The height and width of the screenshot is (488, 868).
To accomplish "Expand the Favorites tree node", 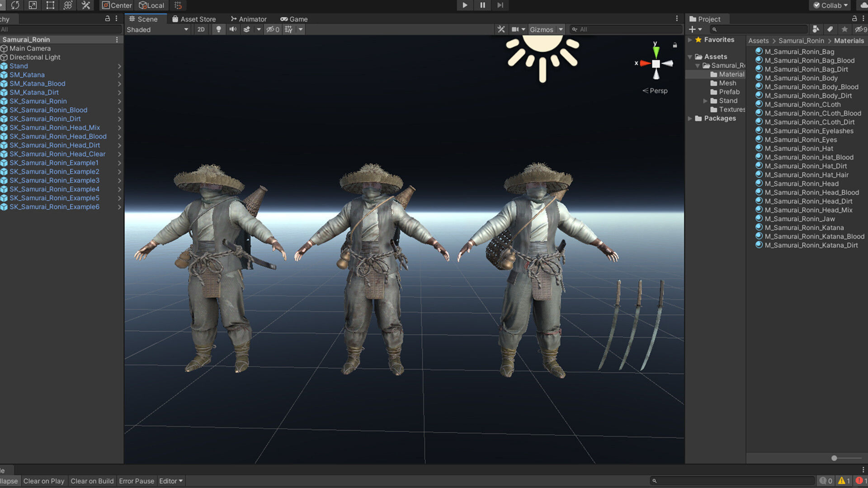I will click(690, 40).
